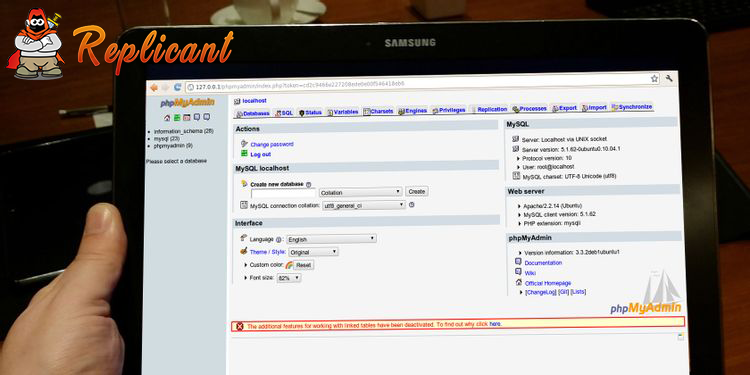Click the paintbrush icon beside Theme / Style

pyautogui.click(x=243, y=251)
